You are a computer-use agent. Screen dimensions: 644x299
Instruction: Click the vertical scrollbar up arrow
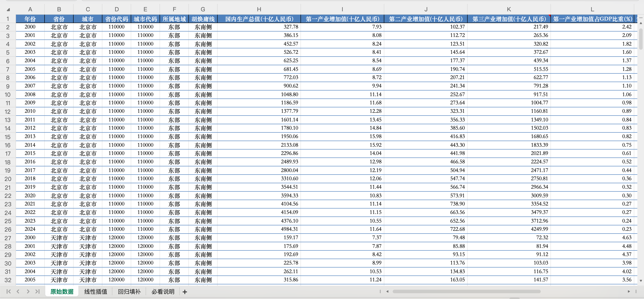tap(641, 23)
